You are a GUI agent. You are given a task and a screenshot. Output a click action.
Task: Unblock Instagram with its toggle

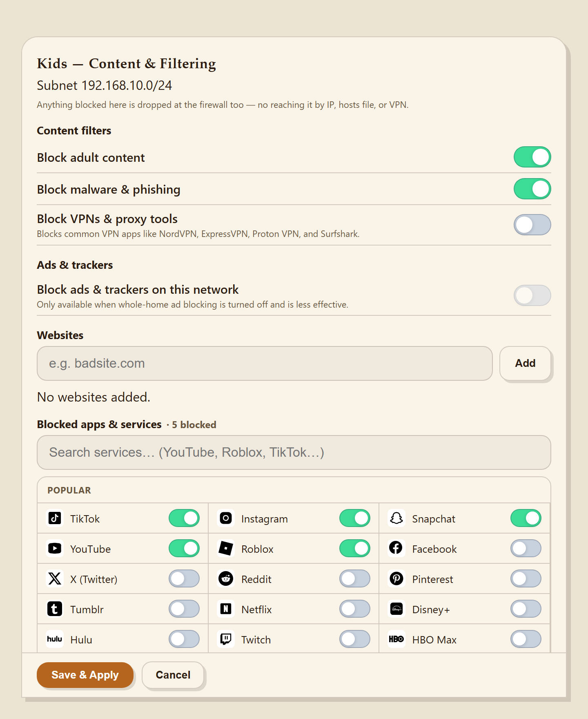355,518
